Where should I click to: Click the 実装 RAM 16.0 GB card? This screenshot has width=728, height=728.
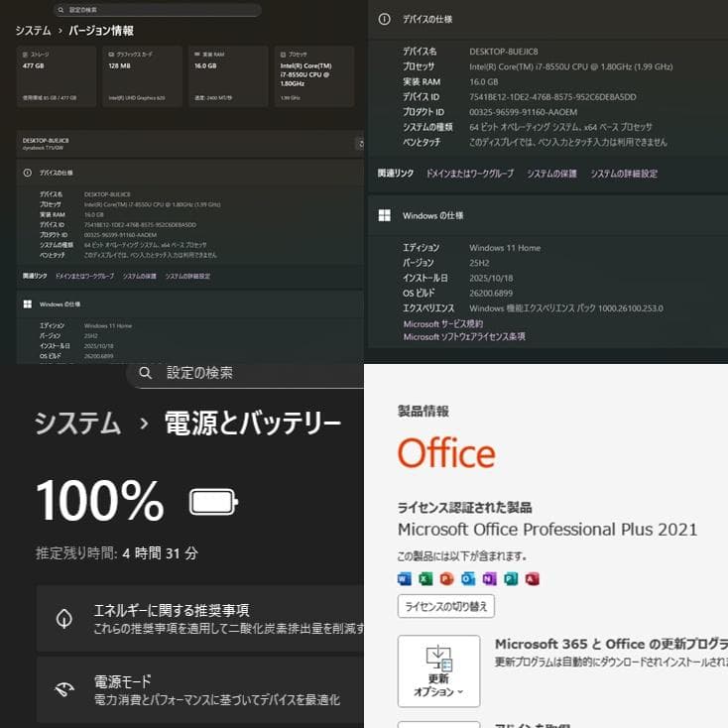pyautogui.click(x=228, y=76)
